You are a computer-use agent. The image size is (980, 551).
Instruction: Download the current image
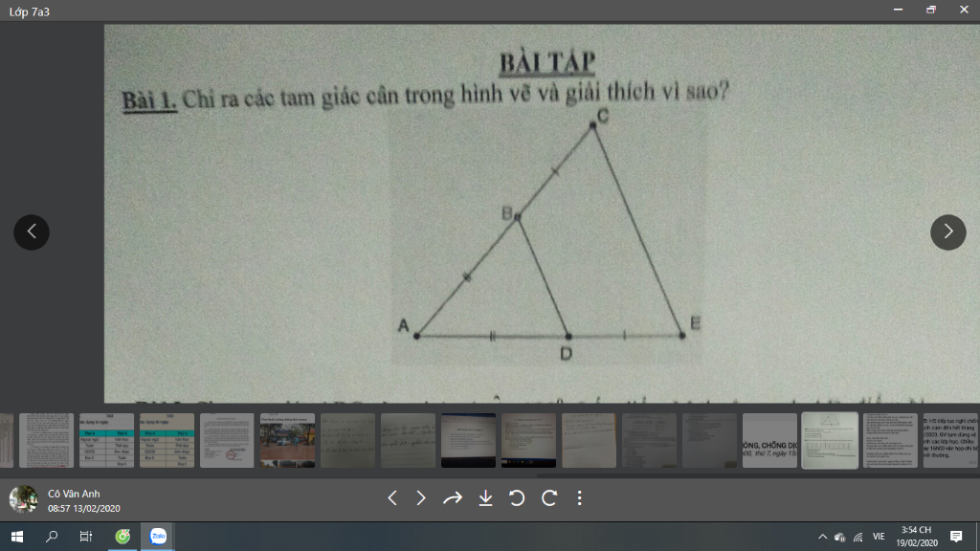click(x=485, y=497)
